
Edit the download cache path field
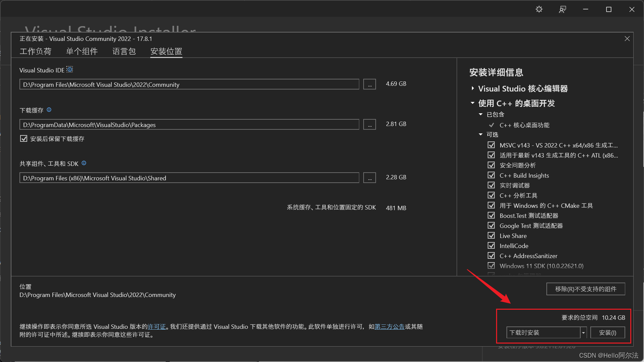pyautogui.click(x=189, y=124)
